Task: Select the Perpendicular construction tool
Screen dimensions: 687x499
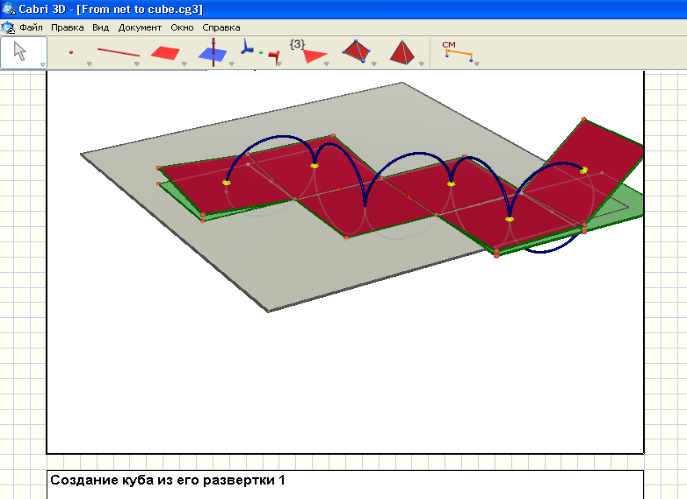Action: 211,53
